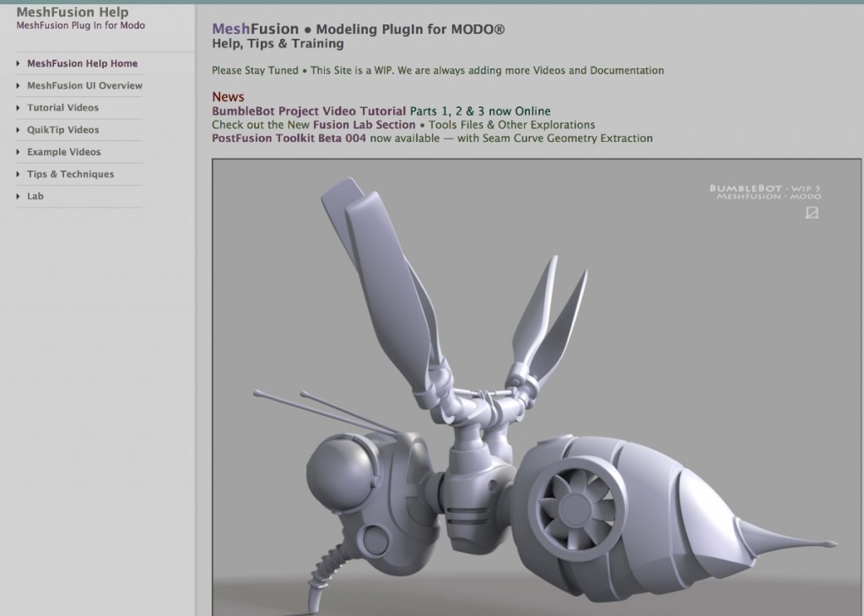Open Example Videos from the sidebar
864x616 pixels.
coord(63,152)
